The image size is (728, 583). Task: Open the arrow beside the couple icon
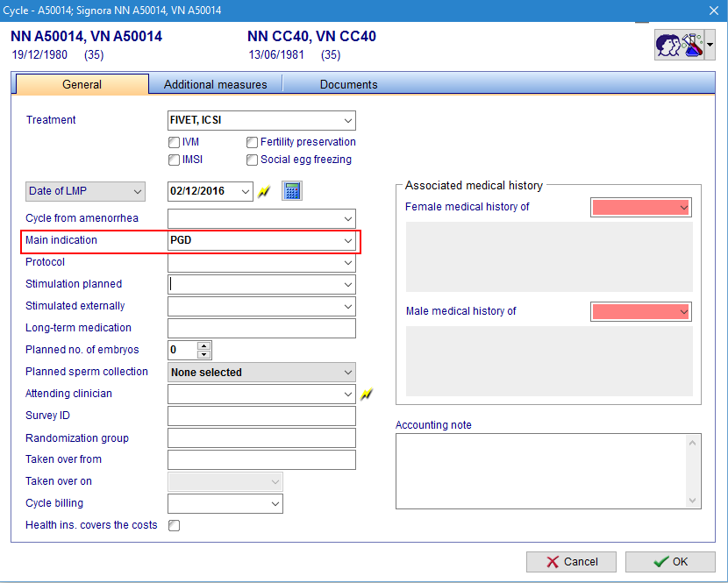click(x=710, y=45)
